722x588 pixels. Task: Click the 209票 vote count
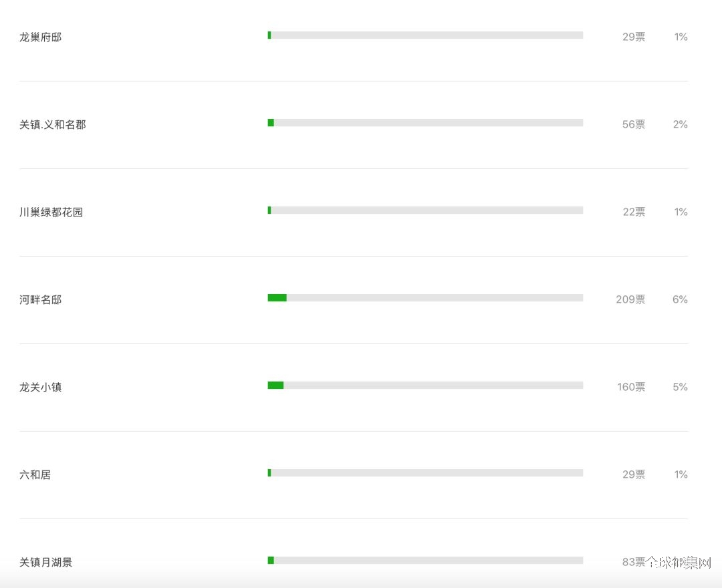630,299
